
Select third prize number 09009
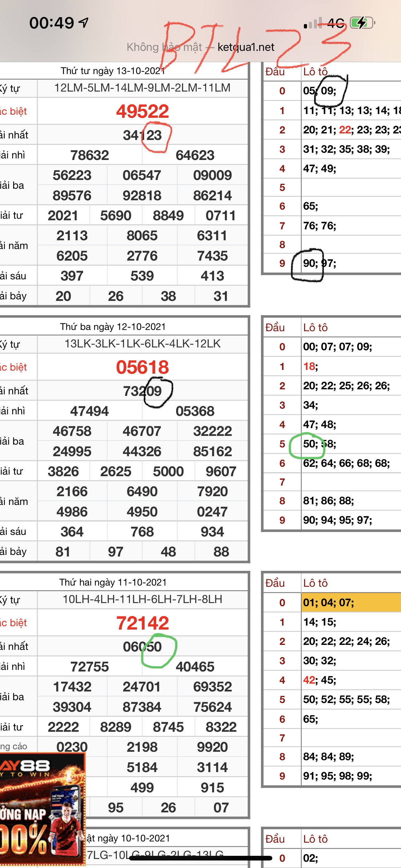[x=212, y=175]
